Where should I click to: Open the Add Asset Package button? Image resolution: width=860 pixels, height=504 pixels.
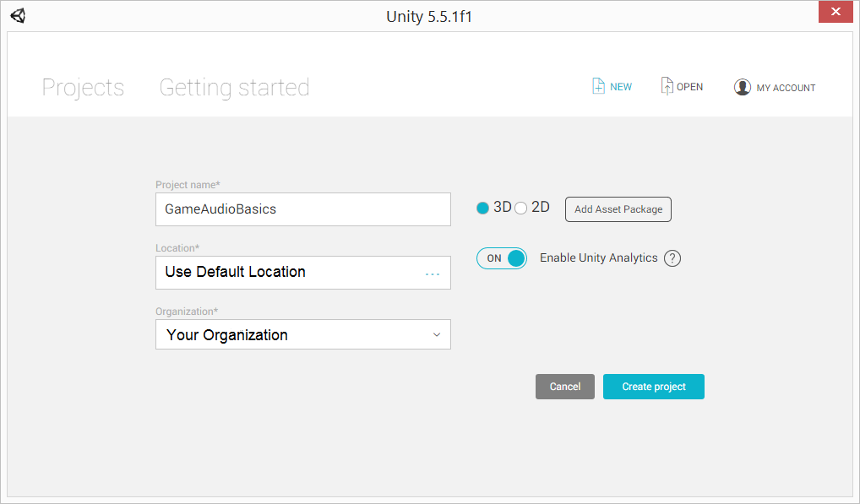[618, 209]
